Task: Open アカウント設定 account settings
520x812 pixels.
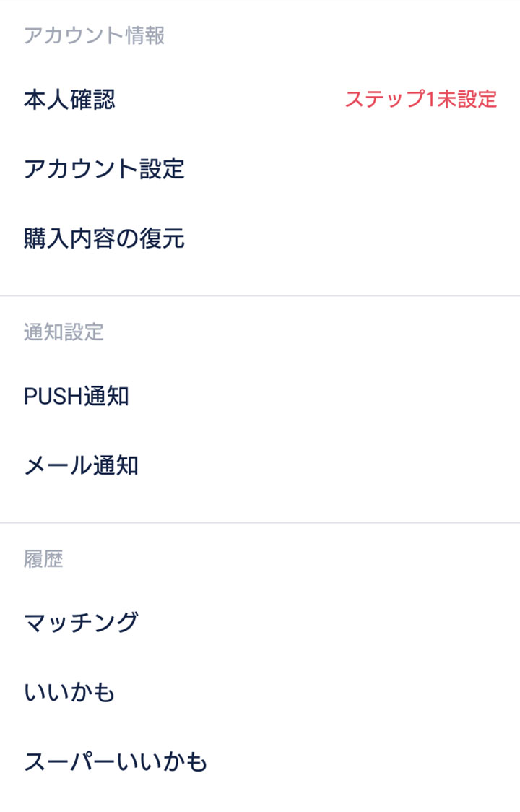Action: coord(260,169)
